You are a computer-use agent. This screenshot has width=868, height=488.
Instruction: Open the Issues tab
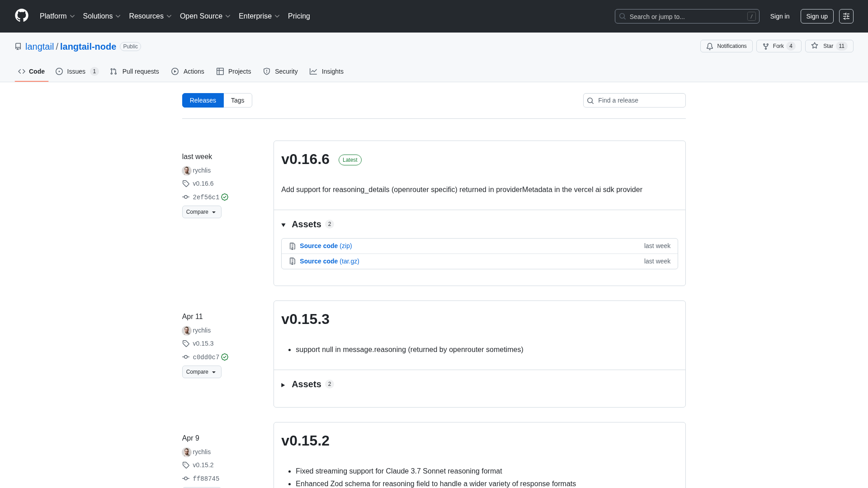pos(76,71)
